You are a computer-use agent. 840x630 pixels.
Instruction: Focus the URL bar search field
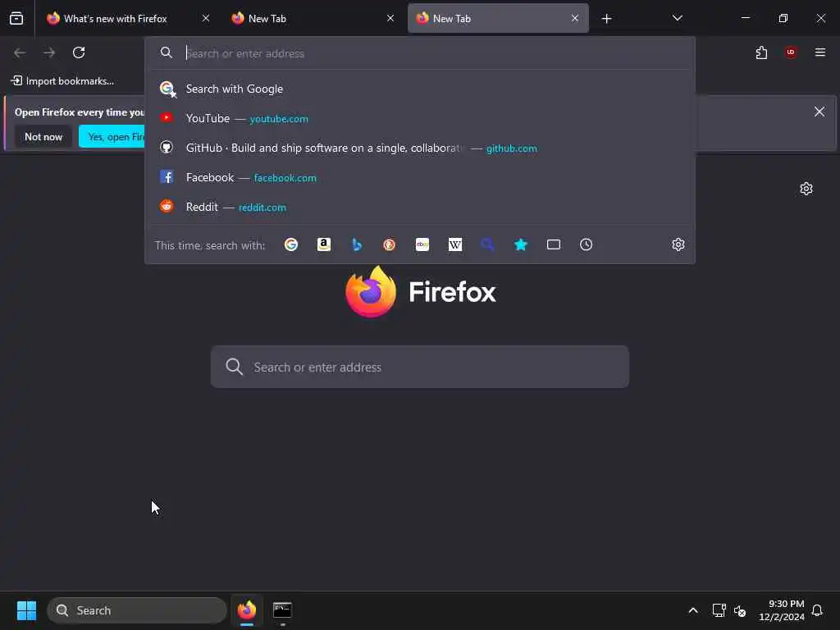coord(420,53)
